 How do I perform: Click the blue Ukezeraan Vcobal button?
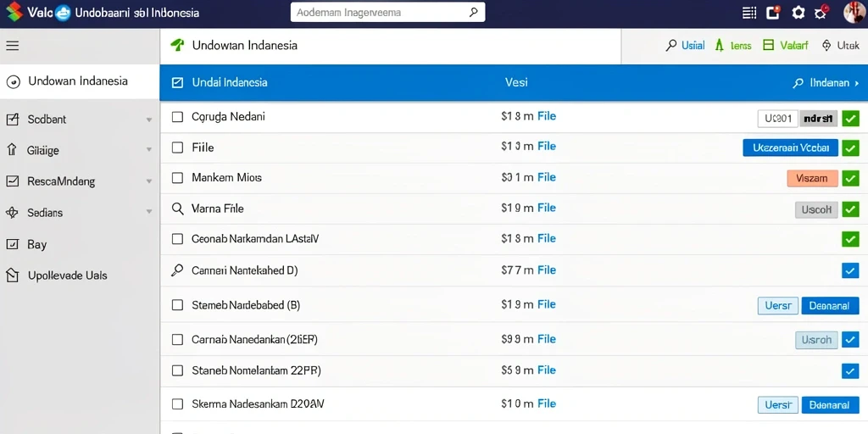(791, 147)
